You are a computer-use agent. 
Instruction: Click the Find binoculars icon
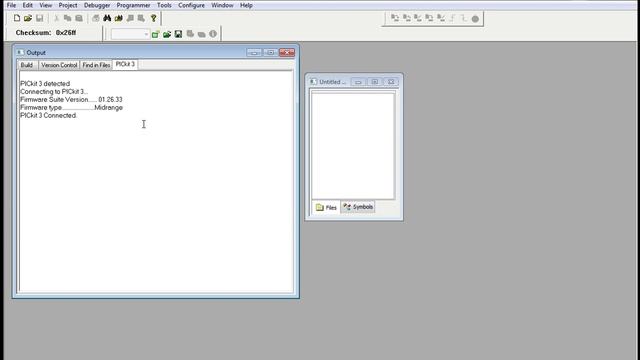point(107,18)
